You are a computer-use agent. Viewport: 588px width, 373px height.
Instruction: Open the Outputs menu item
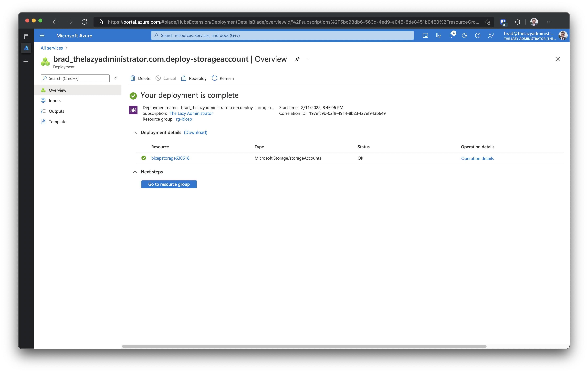(78, 111)
